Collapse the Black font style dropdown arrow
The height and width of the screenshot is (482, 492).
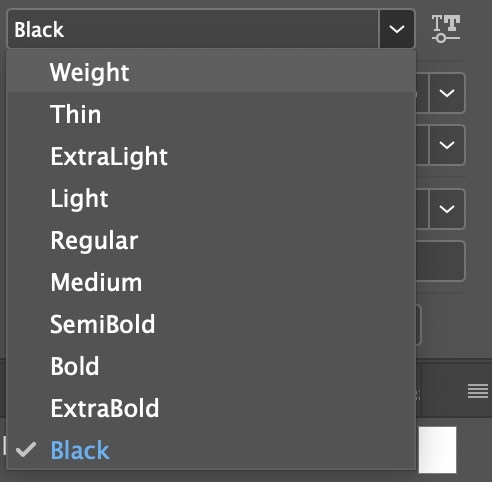tap(397, 29)
